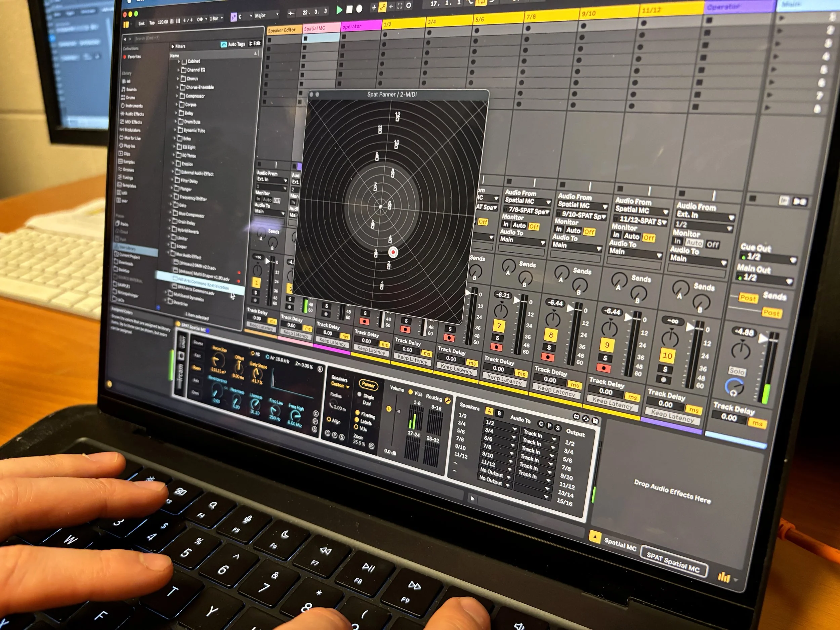The height and width of the screenshot is (630, 840).
Task: Toggle the Floating option in Spat device
Action: pyautogui.click(x=358, y=413)
